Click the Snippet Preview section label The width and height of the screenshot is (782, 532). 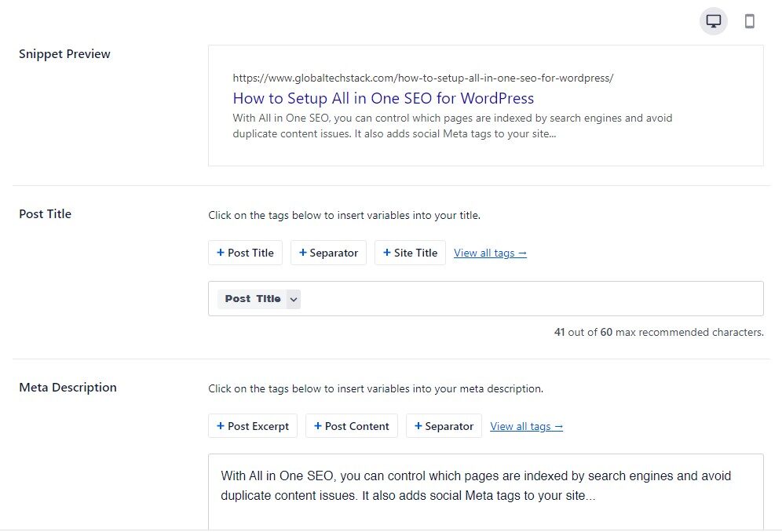tap(64, 54)
